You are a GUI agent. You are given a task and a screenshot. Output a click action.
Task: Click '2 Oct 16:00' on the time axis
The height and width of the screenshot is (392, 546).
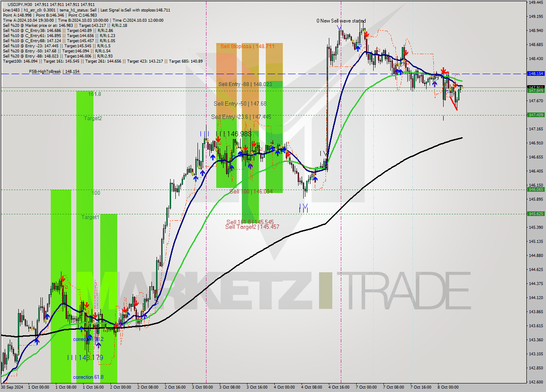click(175, 387)
